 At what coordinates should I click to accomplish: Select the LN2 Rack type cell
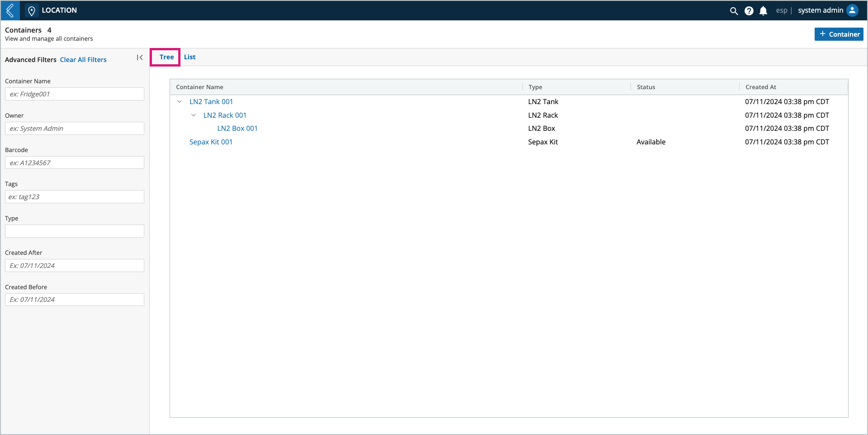[543, 115]
